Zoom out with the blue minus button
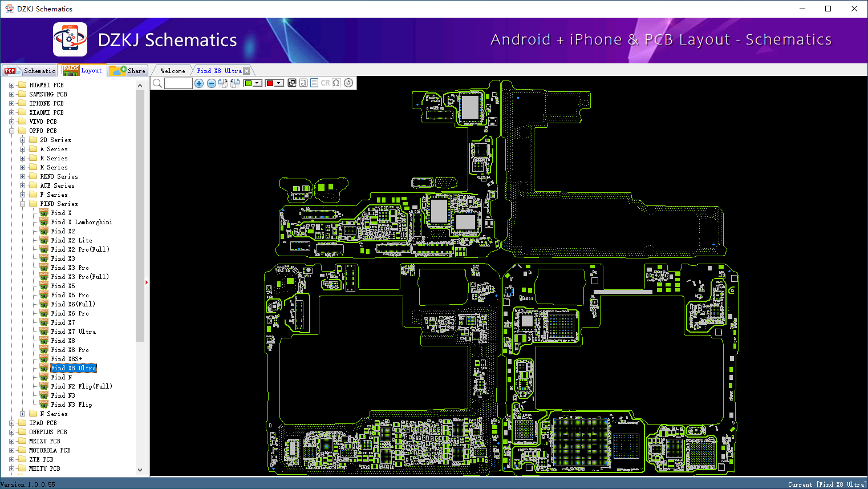Image resolution: width=868 pixels, height=489 pixels. [x=212, y=83]
